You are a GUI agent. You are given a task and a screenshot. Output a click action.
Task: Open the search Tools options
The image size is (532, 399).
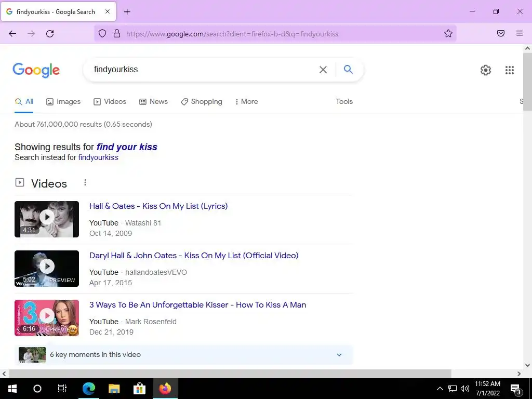pos(344,101)
